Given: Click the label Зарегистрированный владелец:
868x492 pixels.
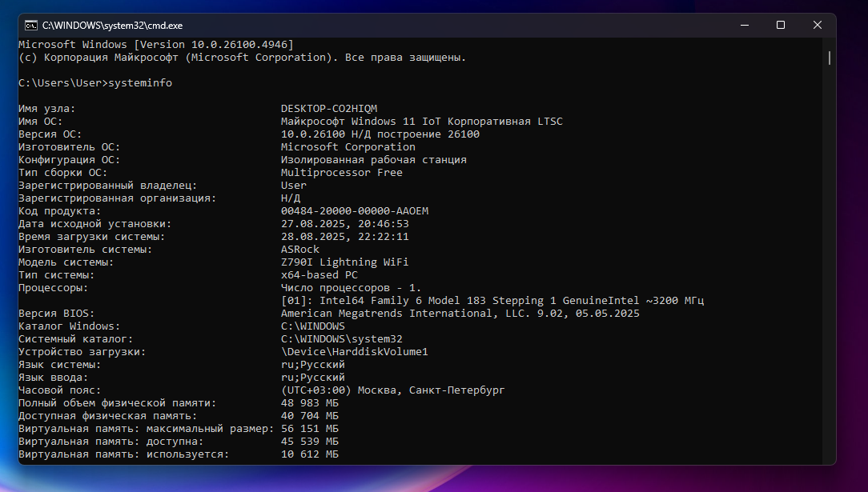Looking at the screenshot, I should 108,185.
